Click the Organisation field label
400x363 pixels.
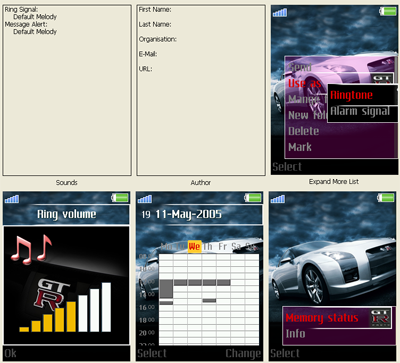coord(158,39)
